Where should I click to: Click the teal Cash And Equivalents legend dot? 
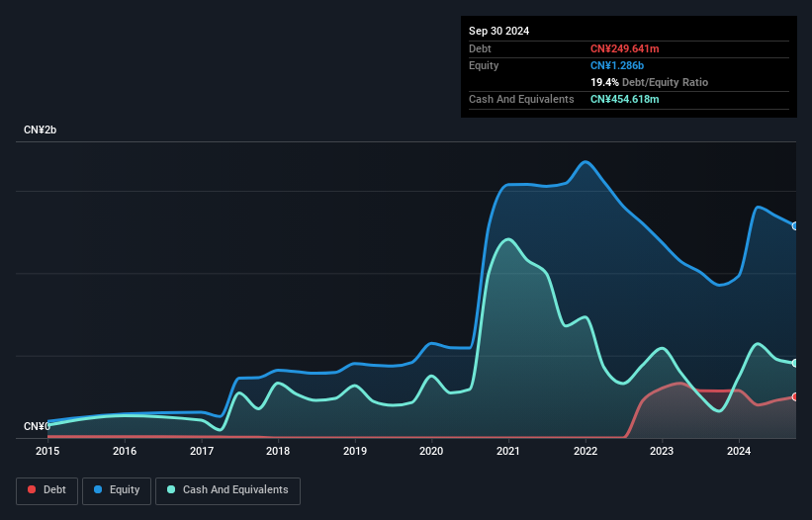[x=171, y=489]
